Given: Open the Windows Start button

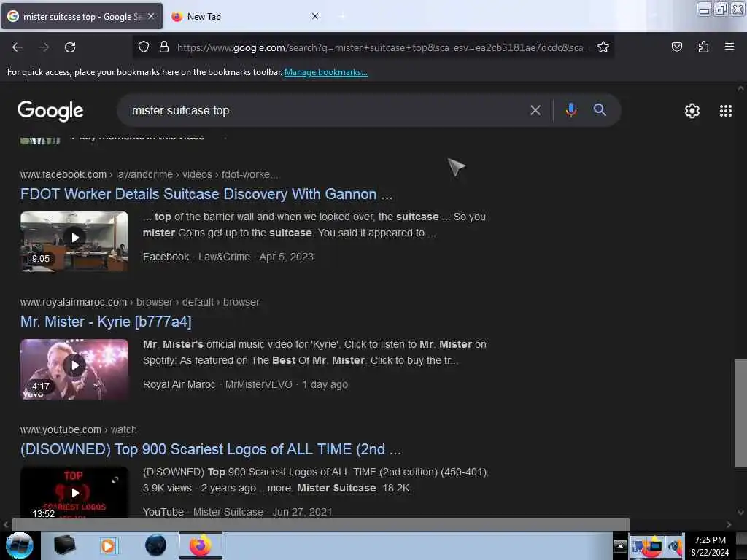Looking at the screenshot, I should tap(20, 545).
